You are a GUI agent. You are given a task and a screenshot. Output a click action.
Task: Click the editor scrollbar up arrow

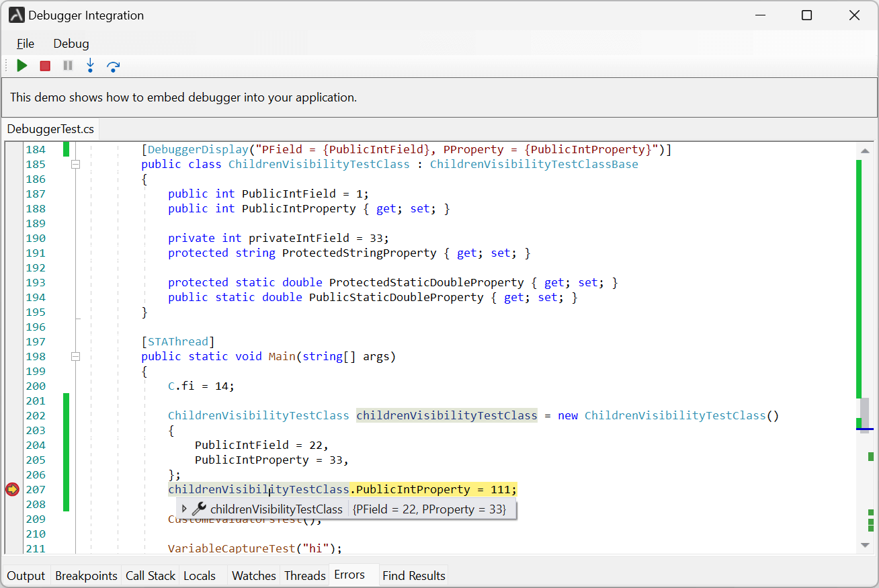click(865, 151)
